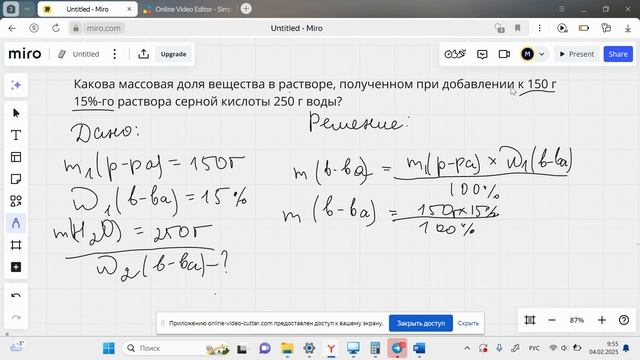Viewport: 640px width, 360px height.
Task: Click 87% zoom level
Action: (x=576, y=320)
